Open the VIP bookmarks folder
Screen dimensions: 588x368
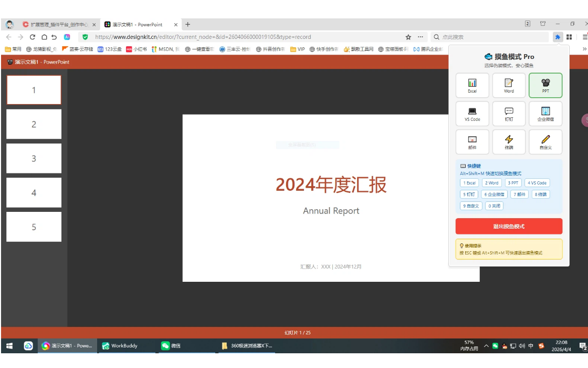(x=297, y=49)
